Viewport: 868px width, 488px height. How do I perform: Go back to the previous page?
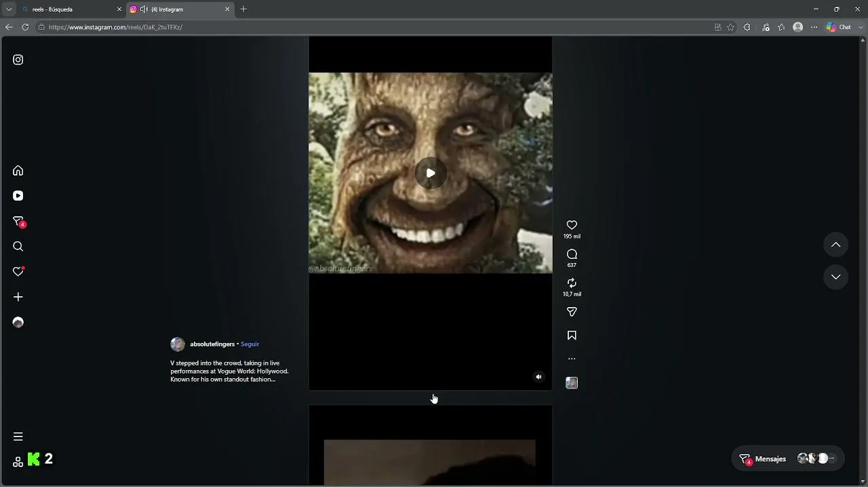pyautogui.click(x=9, y=27)
